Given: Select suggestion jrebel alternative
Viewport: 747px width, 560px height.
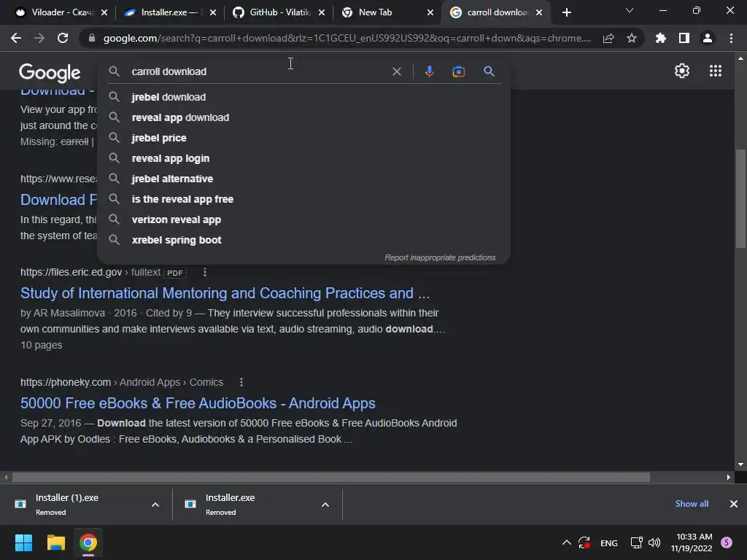Looking at the screenshot, I should click(x=303, y=179).
